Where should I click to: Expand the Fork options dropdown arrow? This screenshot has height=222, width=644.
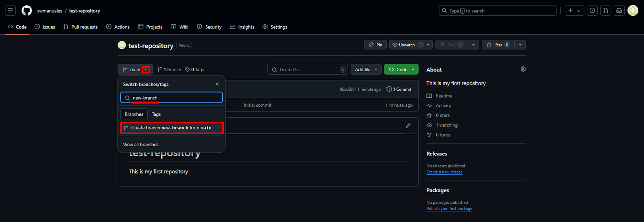coord(473,45)
